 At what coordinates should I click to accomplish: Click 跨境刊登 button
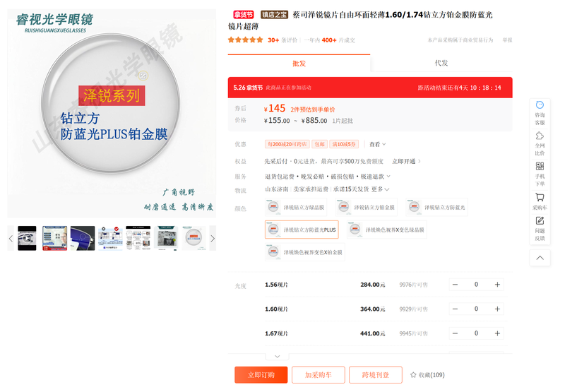tap(376, 375)
